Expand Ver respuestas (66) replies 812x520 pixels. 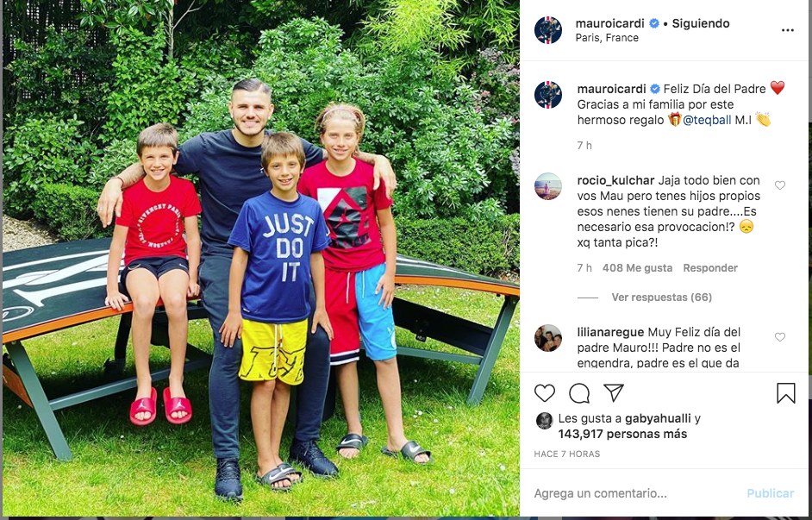point(661,298)
